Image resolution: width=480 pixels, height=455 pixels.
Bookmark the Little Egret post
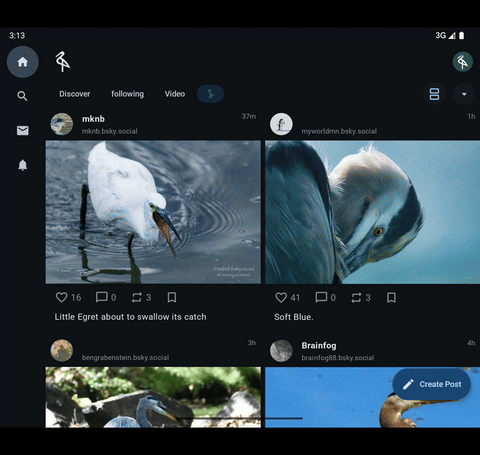click(172, 297)
